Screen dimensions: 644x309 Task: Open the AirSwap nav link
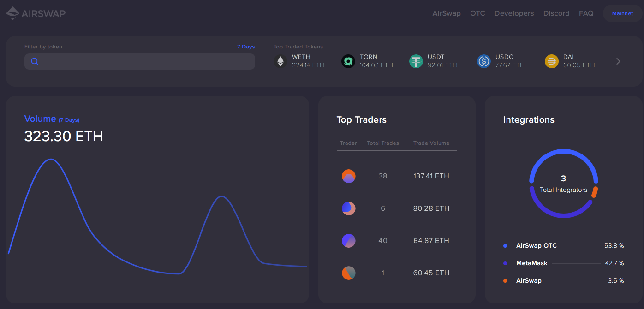click(447, 13)
